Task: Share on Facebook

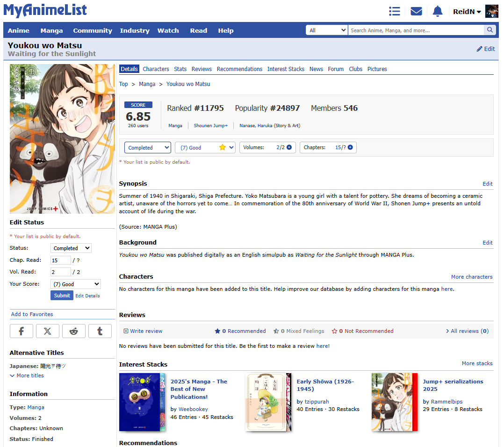Action: [x=21, y=331]
